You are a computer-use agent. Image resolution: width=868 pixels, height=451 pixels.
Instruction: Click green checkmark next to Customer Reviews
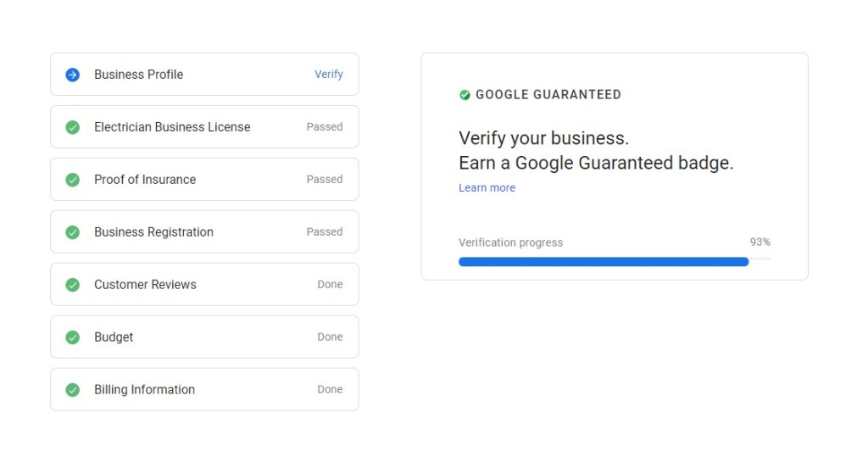tap(73, 285)
